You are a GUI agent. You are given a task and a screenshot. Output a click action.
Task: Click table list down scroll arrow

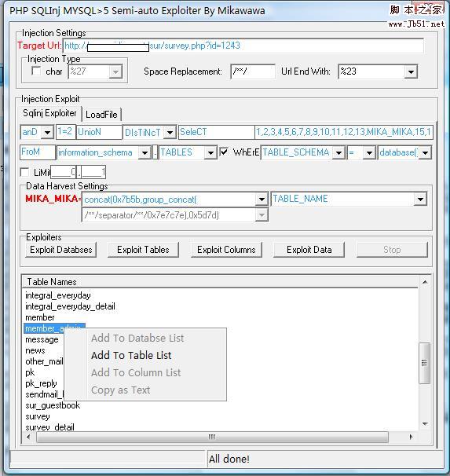pos(425,424)
